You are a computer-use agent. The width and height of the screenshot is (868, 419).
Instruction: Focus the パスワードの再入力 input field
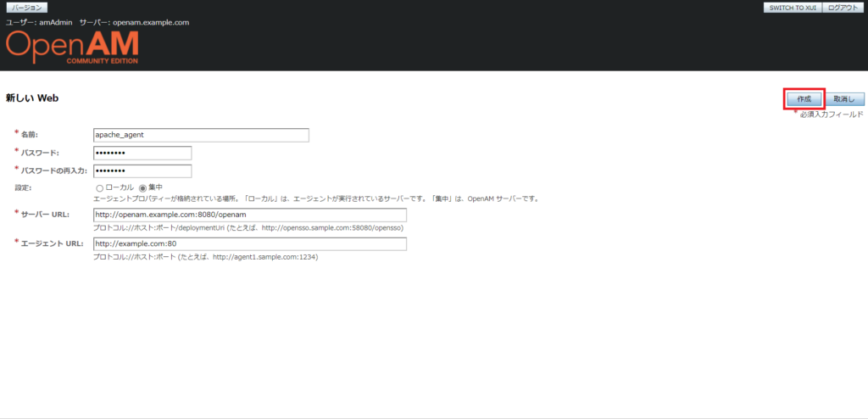(x=142, y=171)
